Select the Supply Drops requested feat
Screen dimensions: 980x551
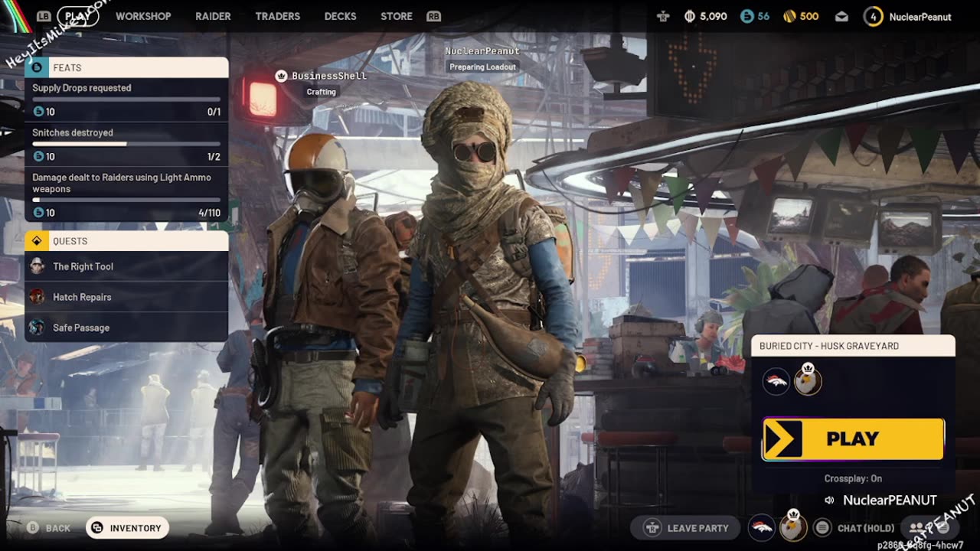(126, 100)
